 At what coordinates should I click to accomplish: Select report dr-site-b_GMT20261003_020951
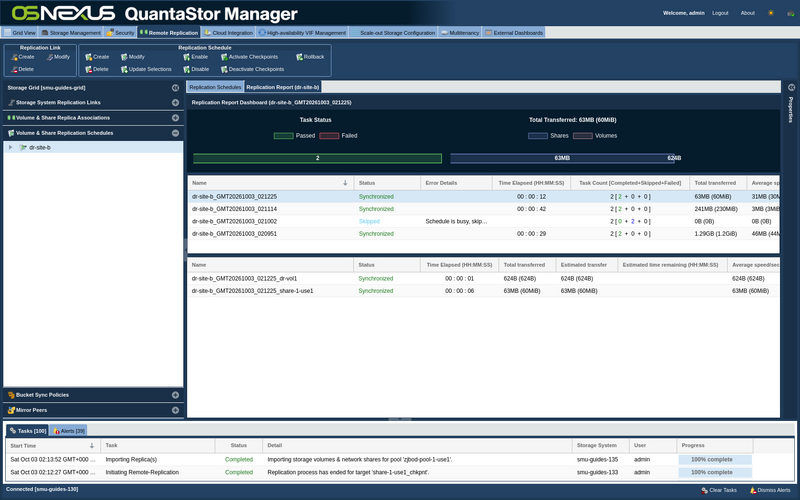pyautogui.click(x=483, y=234)
